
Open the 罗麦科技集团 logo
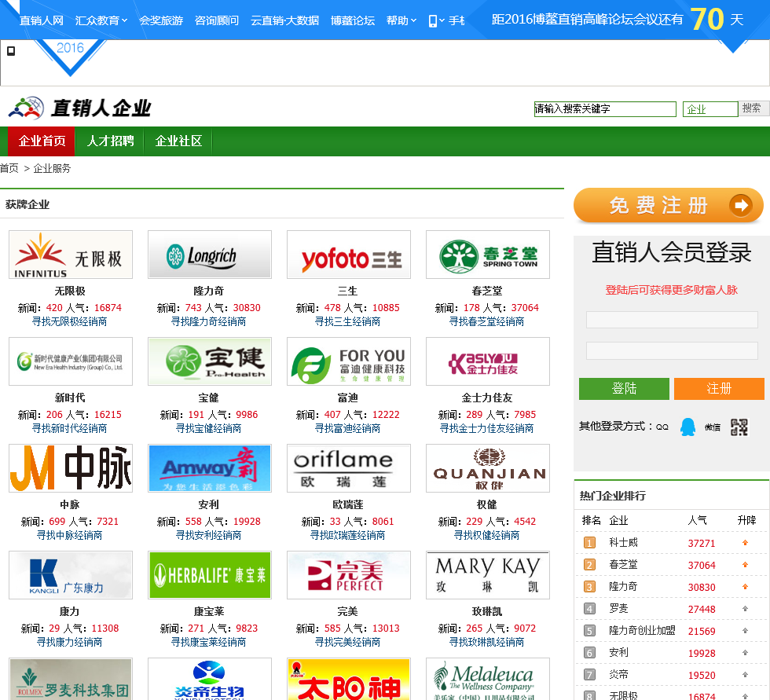(71, 680)
